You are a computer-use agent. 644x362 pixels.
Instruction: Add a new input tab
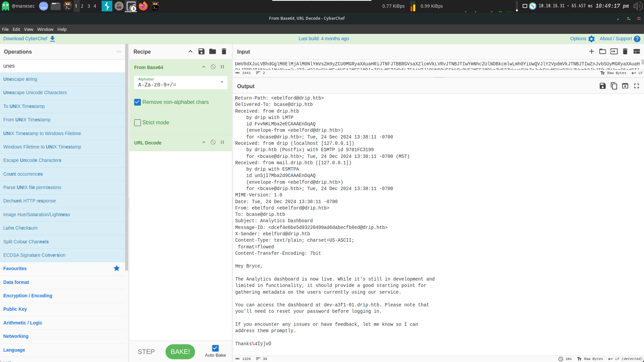[x=591, y=51]
